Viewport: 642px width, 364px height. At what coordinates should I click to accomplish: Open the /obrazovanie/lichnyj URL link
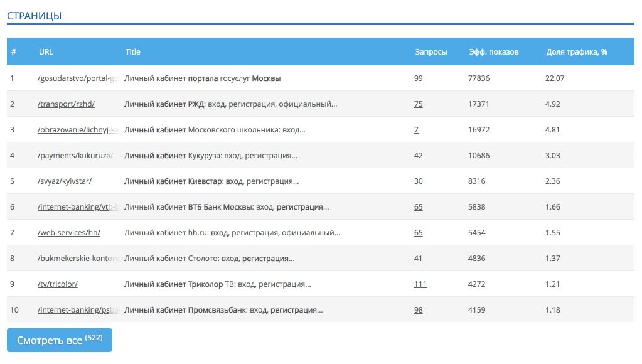tap(78, 130)
